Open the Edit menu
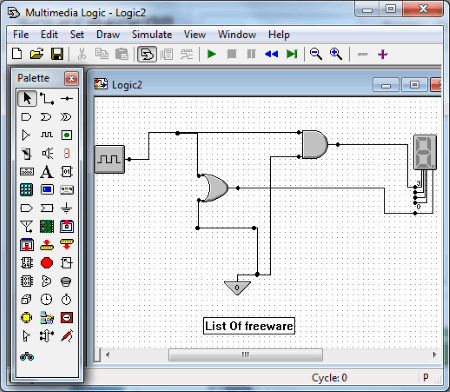This screenshot has height=392, width=450. pyautogui.click(x=49, y=34)
